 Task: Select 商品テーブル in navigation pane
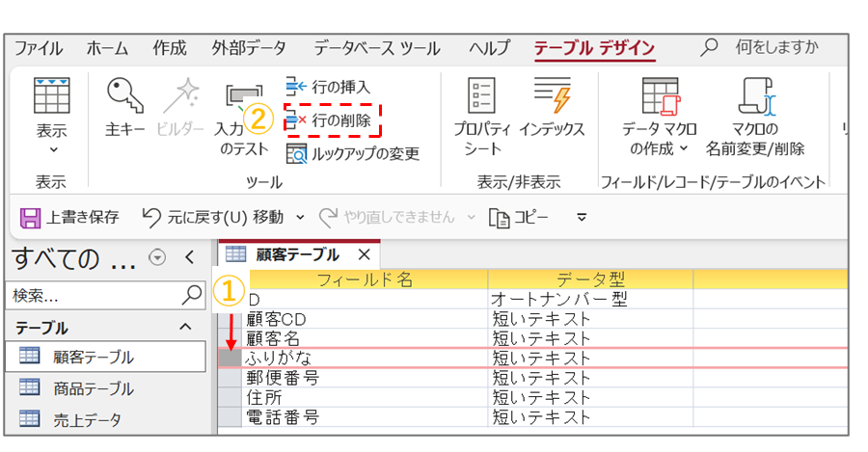click(93, 388)
